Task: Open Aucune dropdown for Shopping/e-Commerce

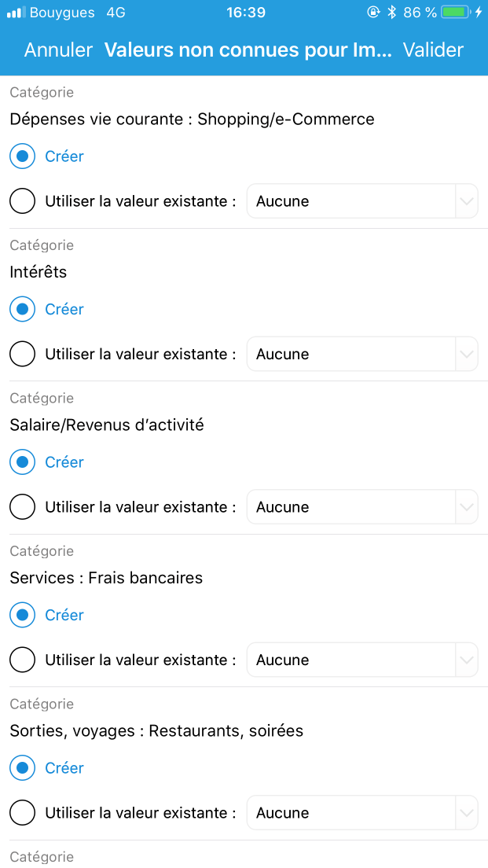Action: tap(362, 201)
